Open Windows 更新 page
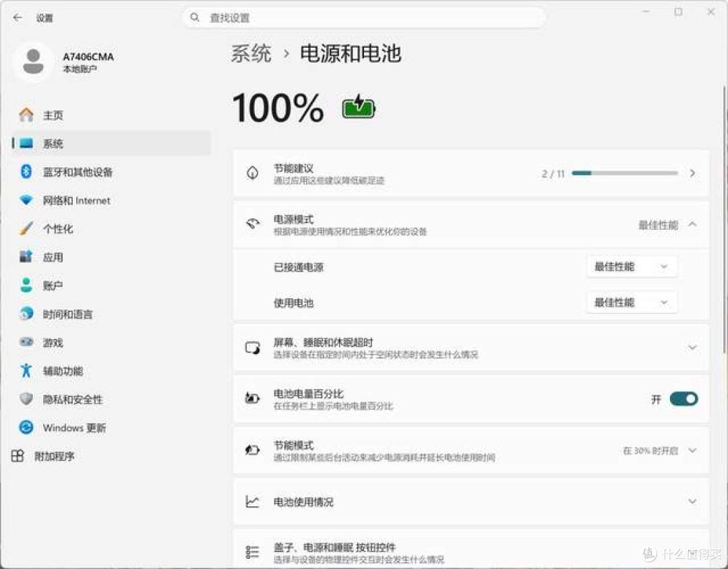The image size is (728, 569). (x=111, y=427)
